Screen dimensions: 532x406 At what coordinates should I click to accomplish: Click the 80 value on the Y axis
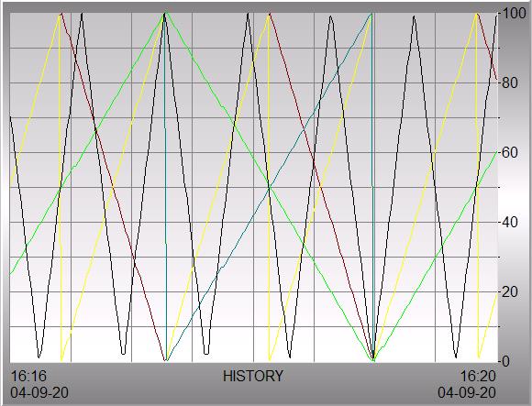(510, 83)
